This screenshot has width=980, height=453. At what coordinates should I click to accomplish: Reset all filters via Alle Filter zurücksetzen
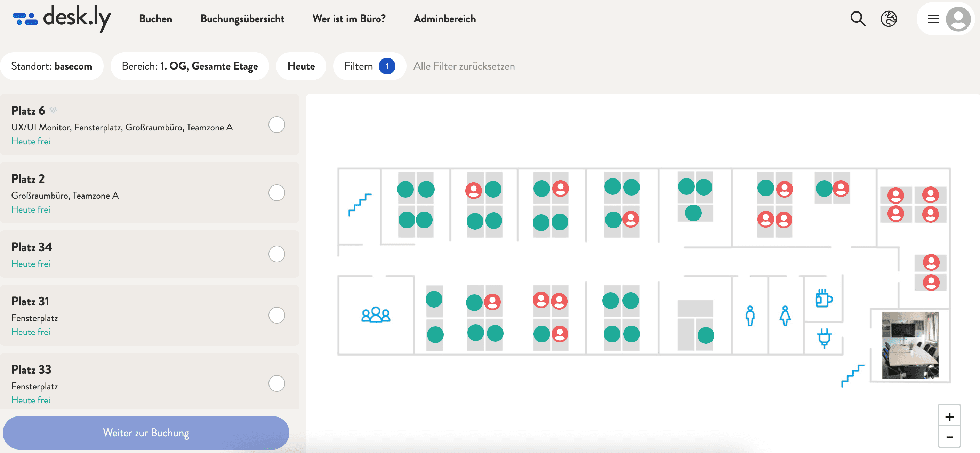point(464,66)
